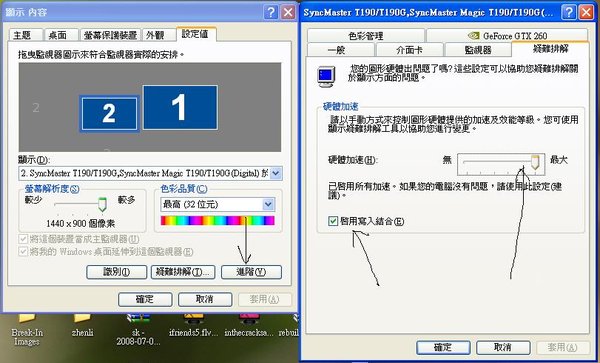
Task: Click 取消 in the SyncMaster properties window
Action: pyautogui.click(x=503, y=347)
